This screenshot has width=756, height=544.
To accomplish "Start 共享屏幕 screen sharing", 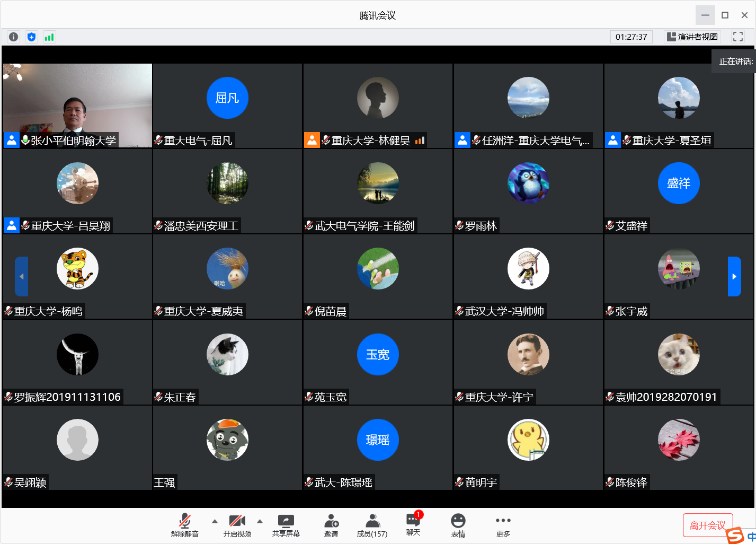I will 286,525.
